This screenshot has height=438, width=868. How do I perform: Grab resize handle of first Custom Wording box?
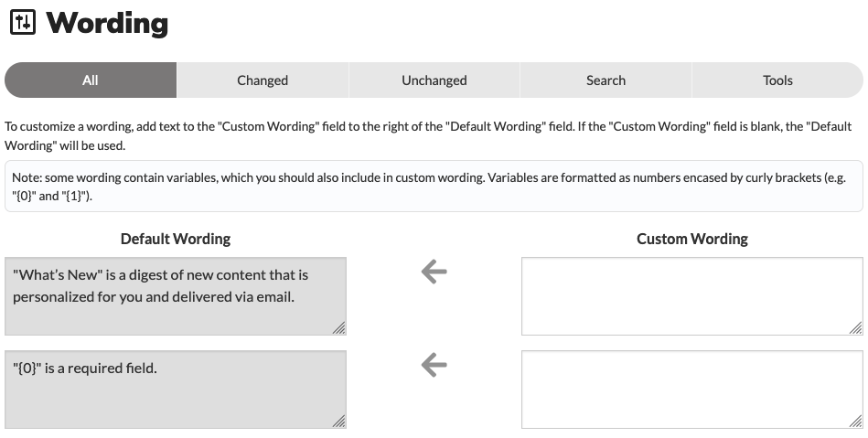856,327
